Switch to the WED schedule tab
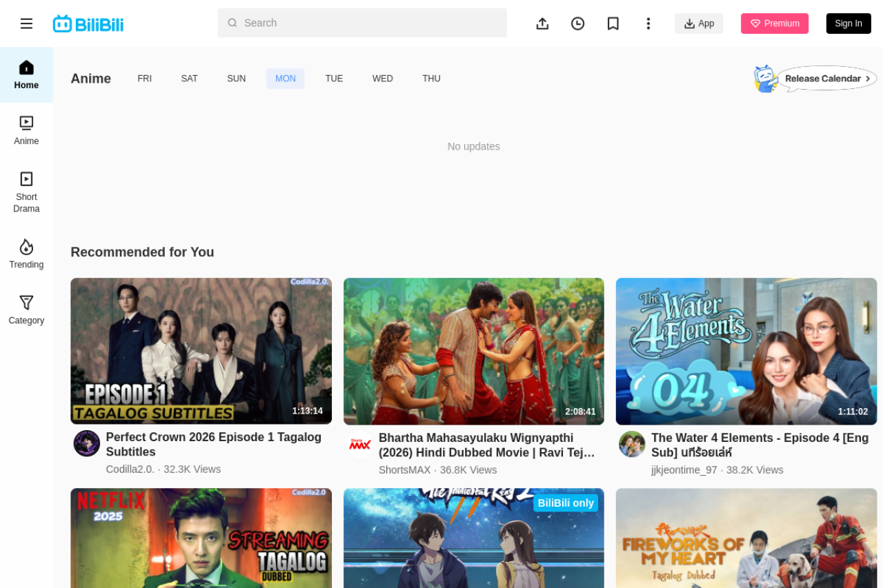 [382, 79]
